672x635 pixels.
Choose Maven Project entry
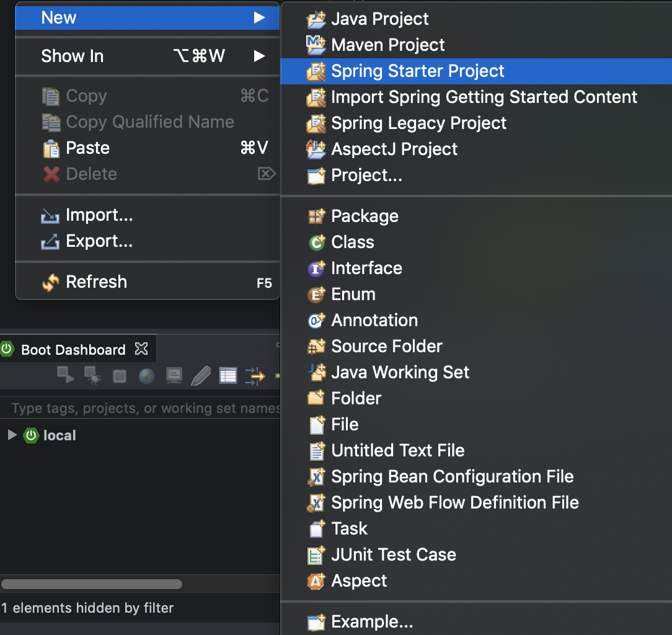pyautogui.click(x=476, y=45)
